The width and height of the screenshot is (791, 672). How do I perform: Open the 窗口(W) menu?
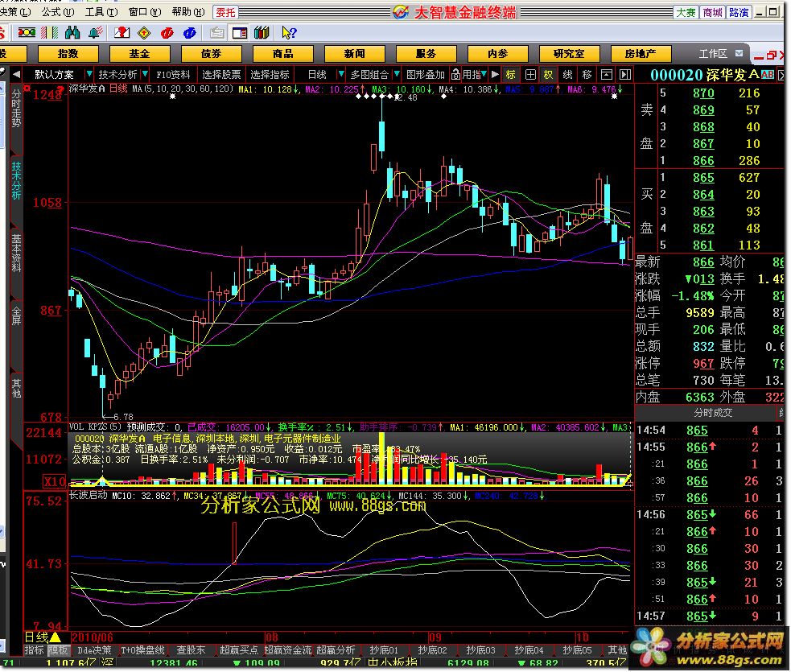tap(145, 11)
